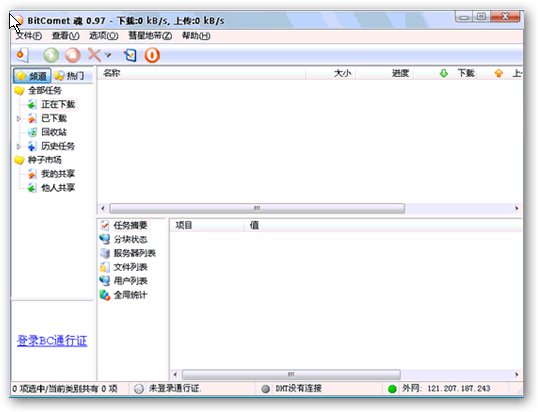Click the 登录BC通行证 link
The width and height of the screenshot is (538, 412).
coord(52,341)
